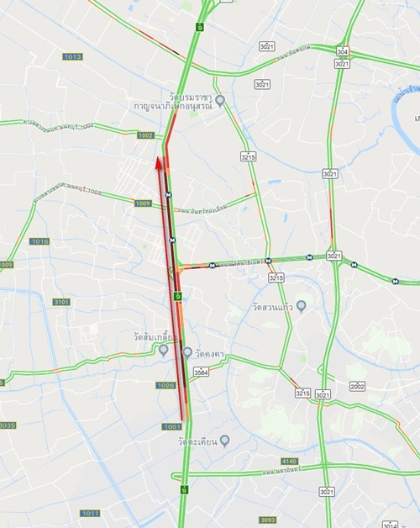Select temple marker beside วัดบรมราชากาญจนาภิเษกอนุสรณ์ label
Screen dimensions: 420x528
coord(220,101)
